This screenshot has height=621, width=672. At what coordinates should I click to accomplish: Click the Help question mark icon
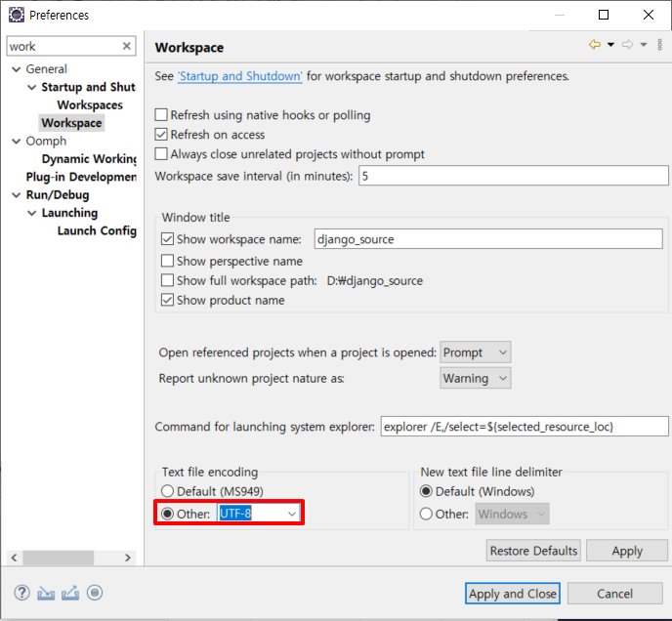pyautogui.click(x=21, y=593)
